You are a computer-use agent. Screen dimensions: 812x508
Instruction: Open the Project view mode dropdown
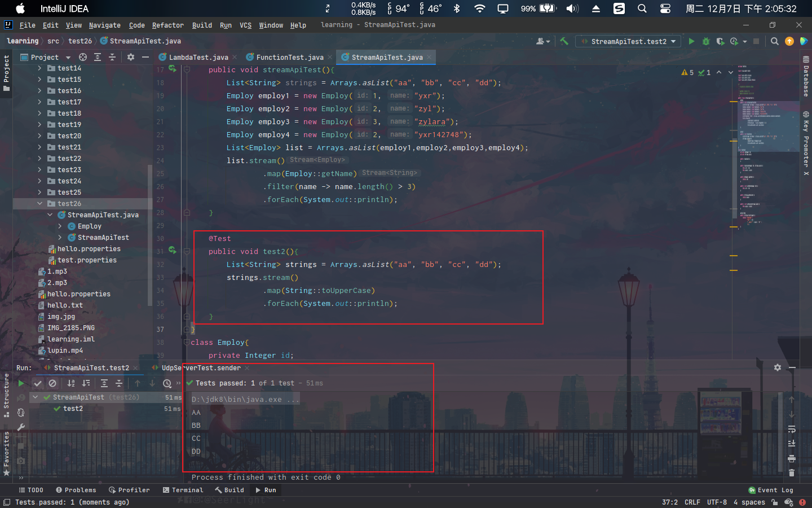click(46, 57)
